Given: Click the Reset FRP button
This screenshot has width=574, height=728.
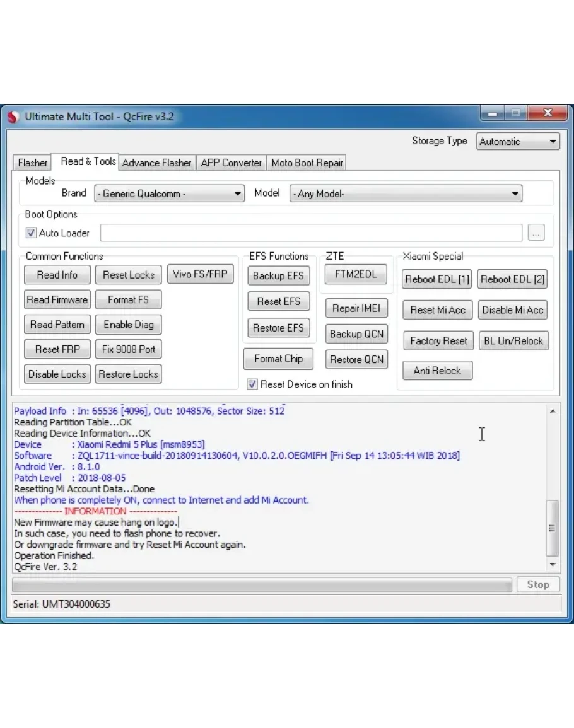Looking at the screenshot, I should pos(57,349).
